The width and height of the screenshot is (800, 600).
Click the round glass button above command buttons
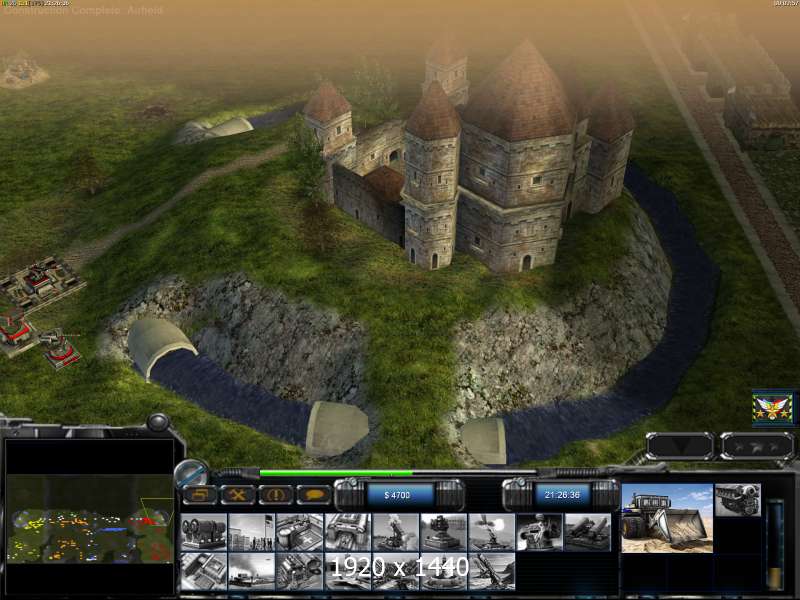tap(192, 472)
